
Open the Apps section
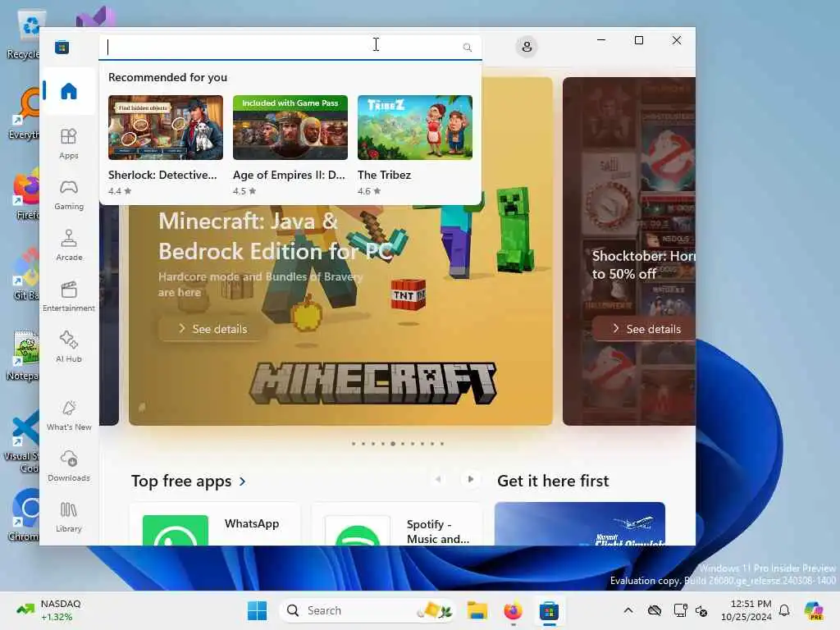69,144
